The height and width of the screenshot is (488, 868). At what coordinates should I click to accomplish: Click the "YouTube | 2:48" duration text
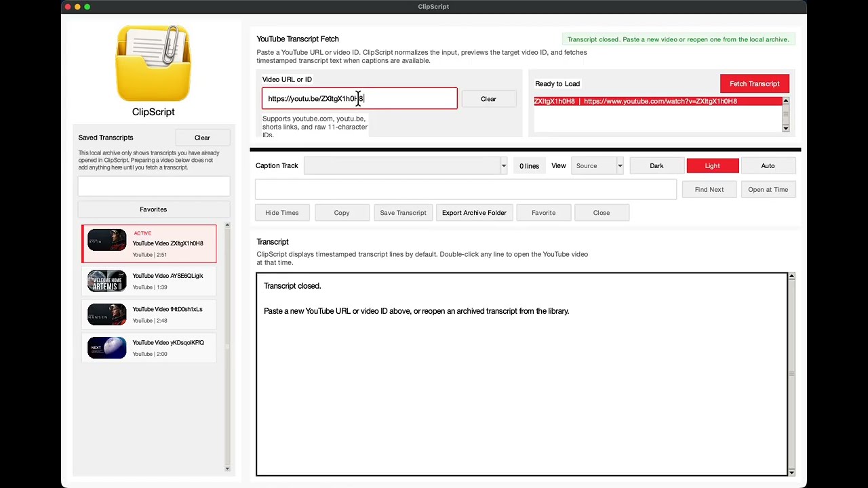point(150,321)
